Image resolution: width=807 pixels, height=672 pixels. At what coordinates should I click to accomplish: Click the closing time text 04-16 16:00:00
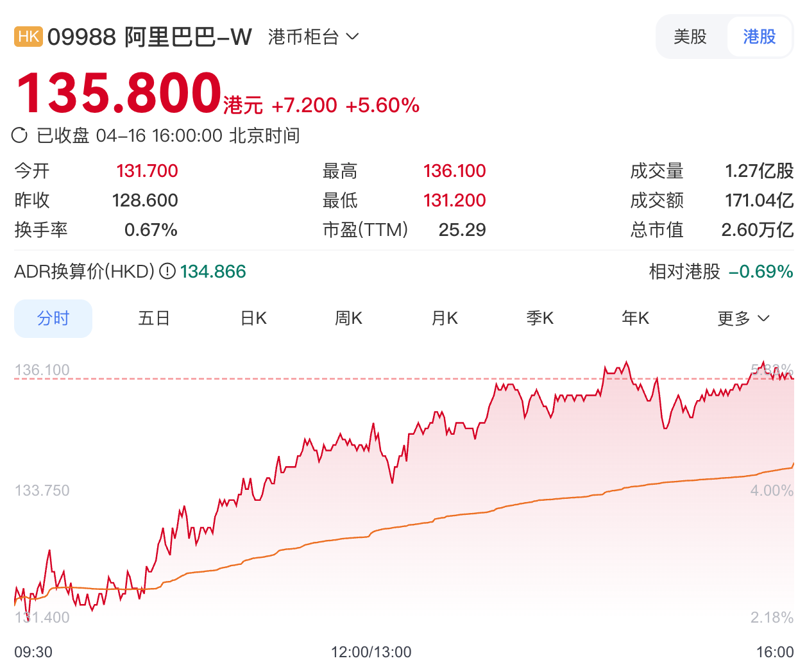(x=159, y=135)
